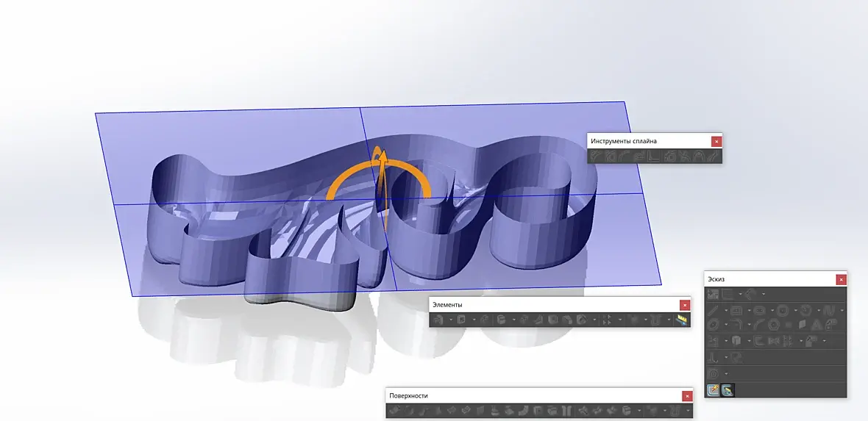
Task: Toggle Instant2D in Эскиз toolbar
Action: 728,390
